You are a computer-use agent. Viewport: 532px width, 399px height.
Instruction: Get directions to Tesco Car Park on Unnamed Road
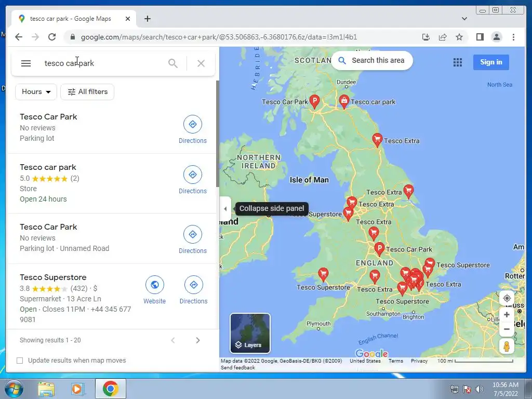point(192,240)
